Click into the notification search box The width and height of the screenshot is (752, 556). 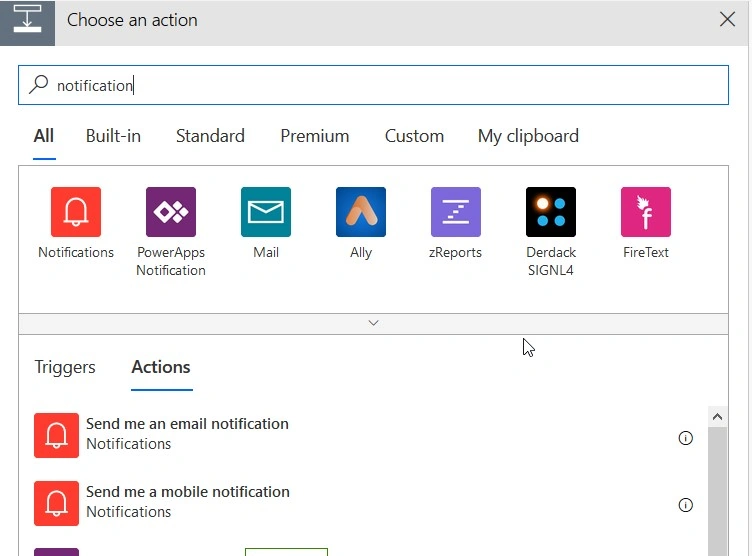(373, 85)
